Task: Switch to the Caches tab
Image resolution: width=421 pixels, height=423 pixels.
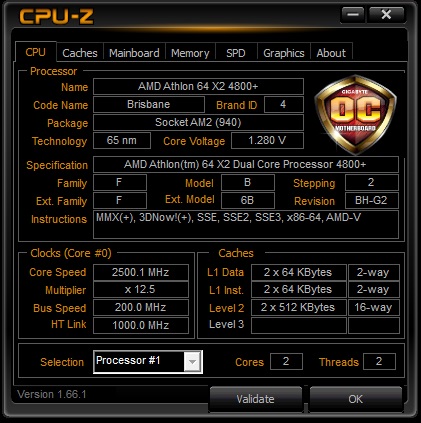Action: pos(80,53)
